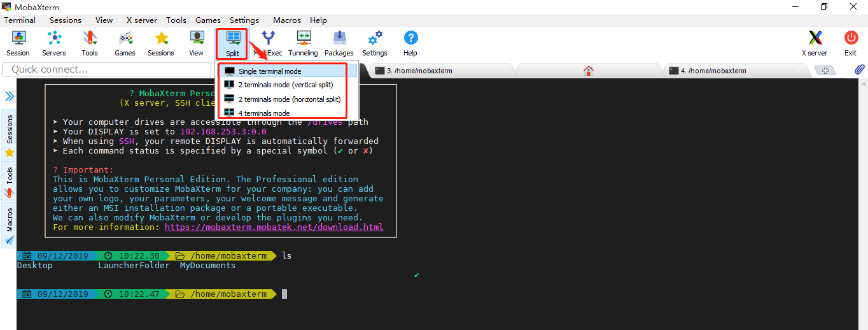Launch the Games toolbar icon

click(125, 43)
